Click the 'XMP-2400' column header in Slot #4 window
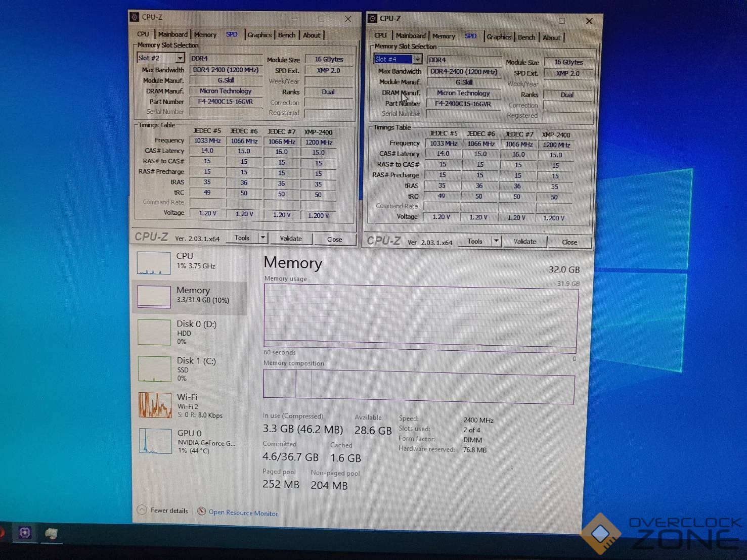This screenshot has height=560, width=747. (x=556, y=135)
